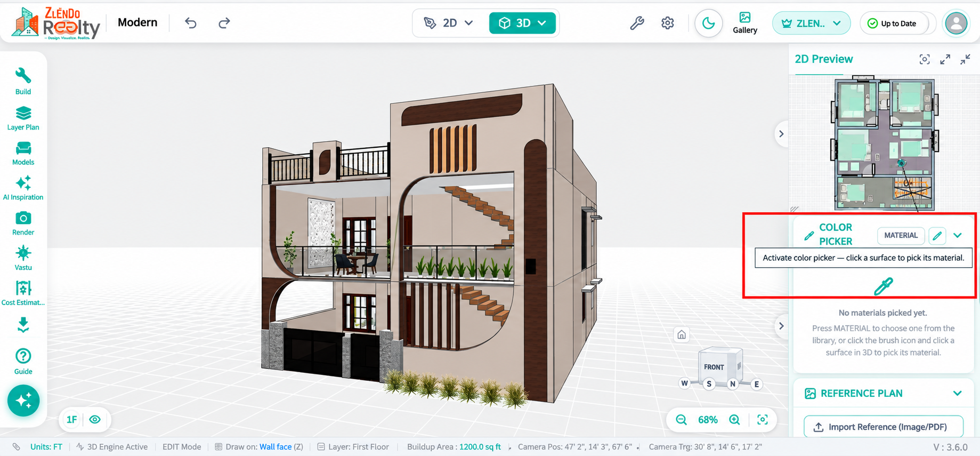Click Import Reference (Image/PDF)

[883, 427]
